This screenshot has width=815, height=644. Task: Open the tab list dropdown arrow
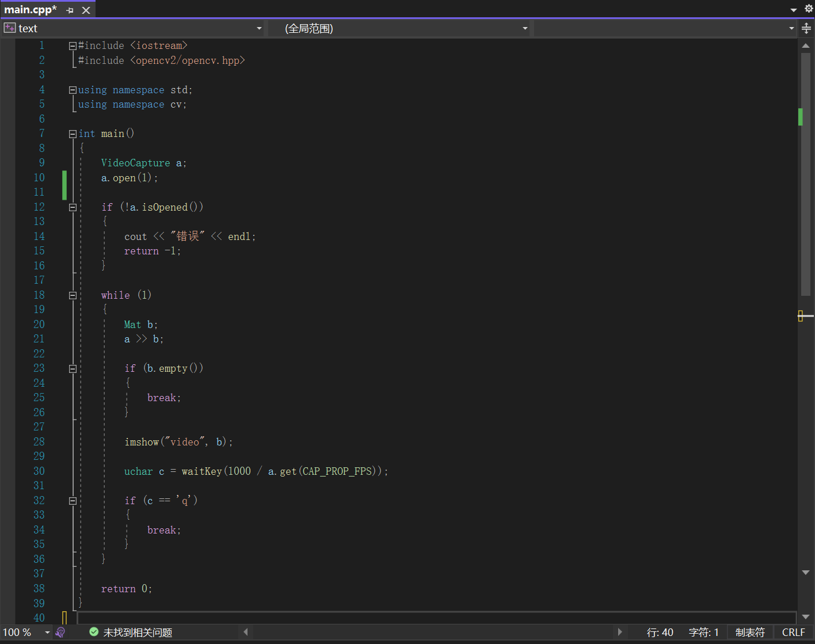[x=793, y=9]
